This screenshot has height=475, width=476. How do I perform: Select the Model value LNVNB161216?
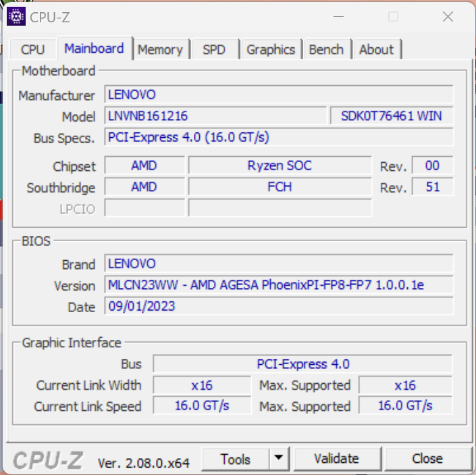click(215, 116)
